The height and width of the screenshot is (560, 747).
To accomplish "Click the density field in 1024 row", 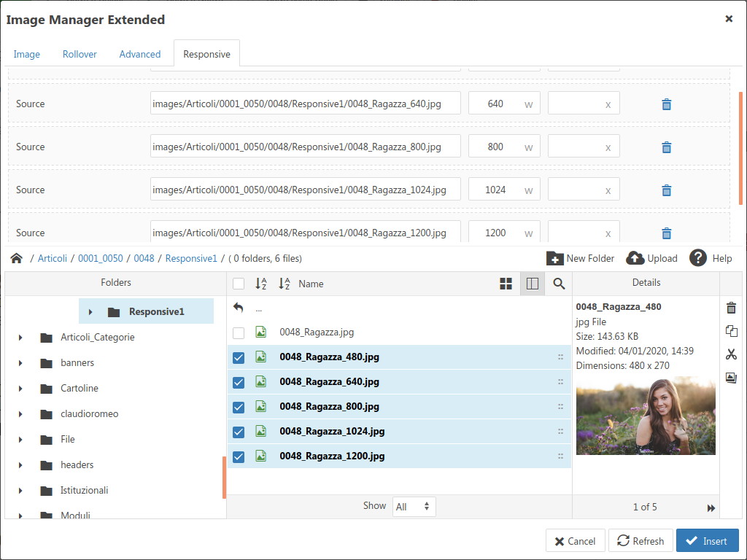I will tap(584, 190).
